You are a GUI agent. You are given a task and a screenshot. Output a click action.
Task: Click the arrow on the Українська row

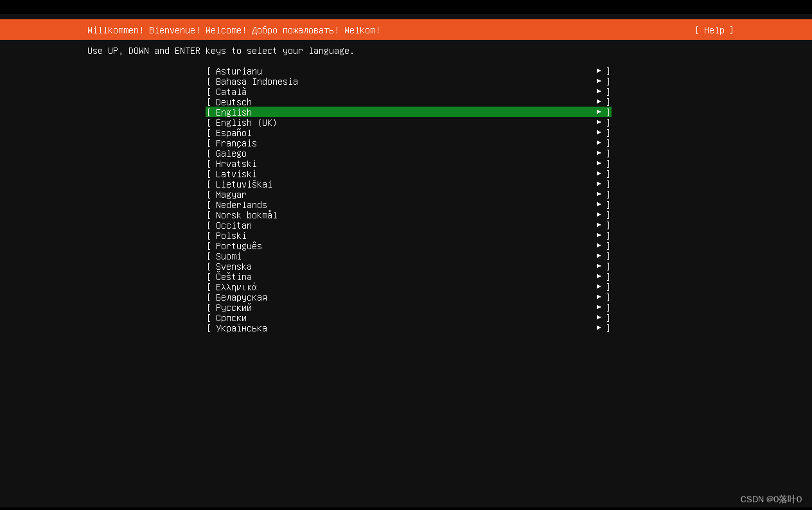point(599,328)
